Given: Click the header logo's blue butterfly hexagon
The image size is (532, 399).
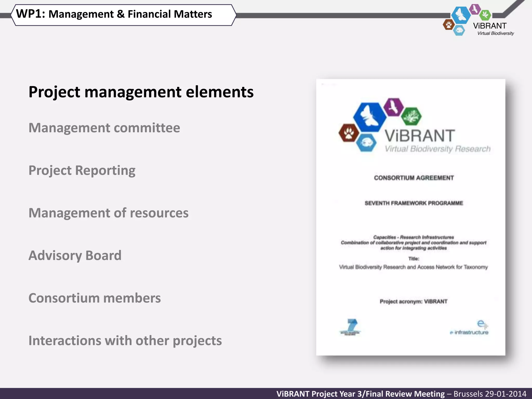Looking at the screenshot, I should pyautogui.click(x=461, y=15).
